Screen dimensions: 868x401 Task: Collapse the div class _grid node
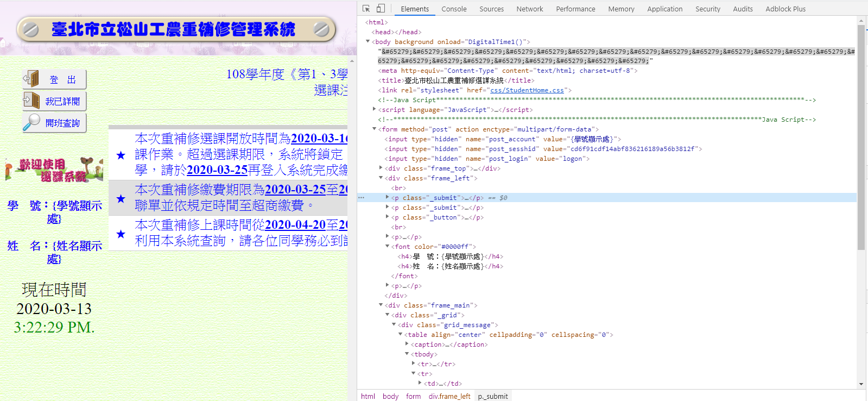click(x=387, y=315)
